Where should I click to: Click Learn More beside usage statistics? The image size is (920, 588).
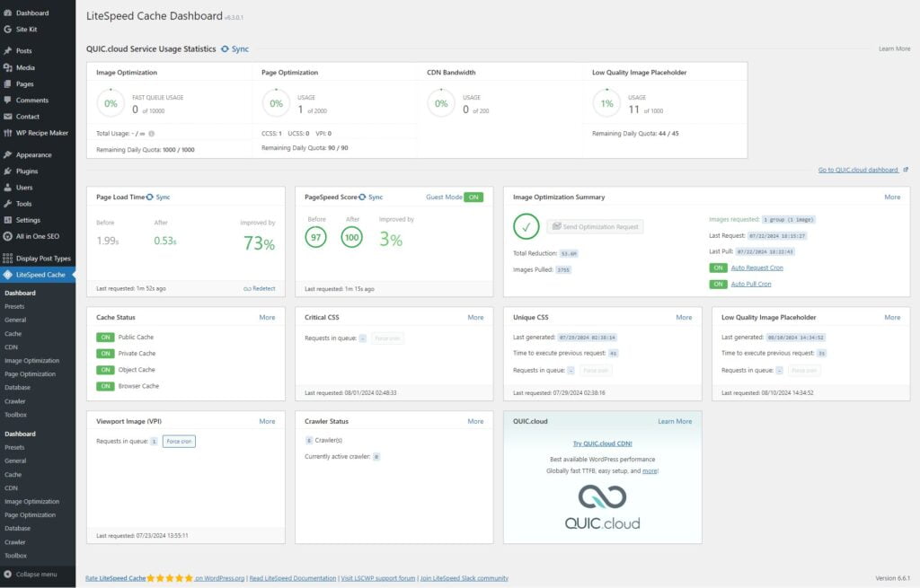pyautogui.click(x=895, y=48)
